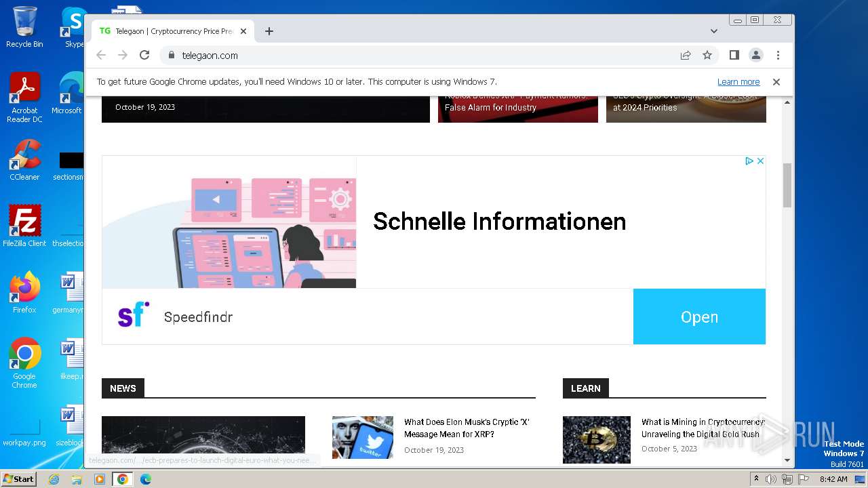
Task: Click the October 5, 2023 article date
Action: click(x=669, y=449)
